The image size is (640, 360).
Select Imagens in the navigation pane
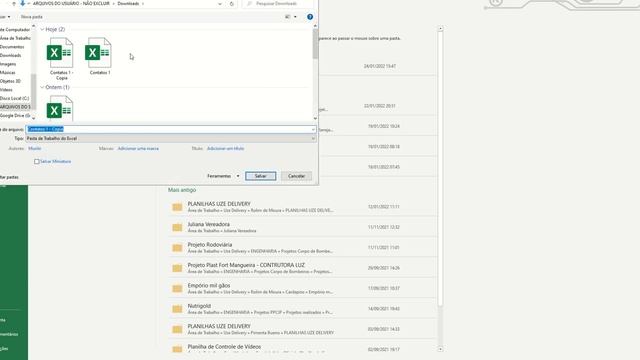8,64
